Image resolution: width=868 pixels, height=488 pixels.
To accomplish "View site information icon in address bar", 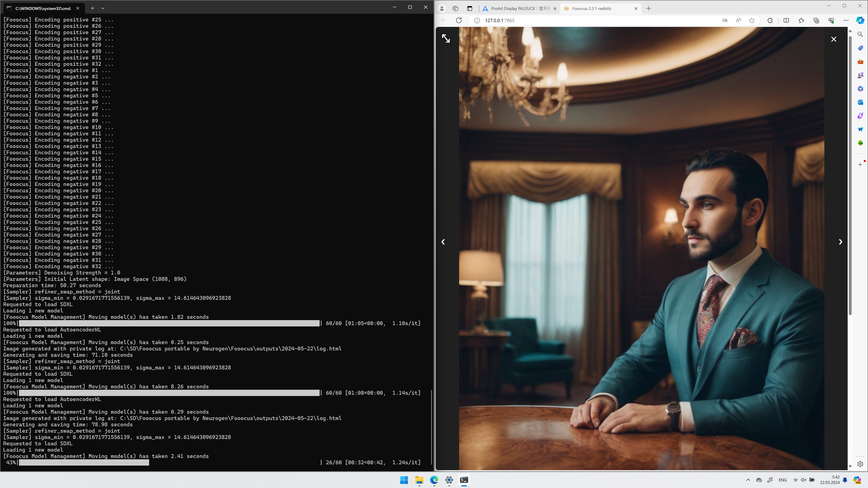I will 477,20.
